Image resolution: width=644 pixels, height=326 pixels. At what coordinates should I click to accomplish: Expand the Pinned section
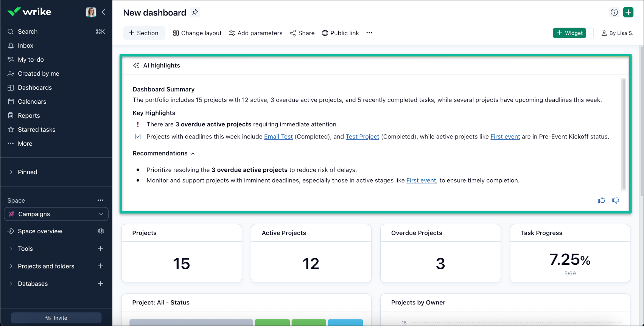(11, 172)
